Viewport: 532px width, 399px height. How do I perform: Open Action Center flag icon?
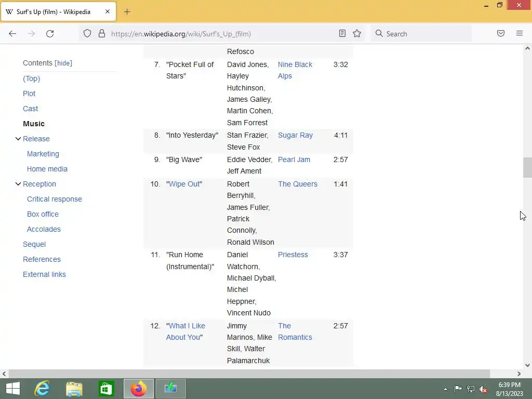[x=458, y=389]
